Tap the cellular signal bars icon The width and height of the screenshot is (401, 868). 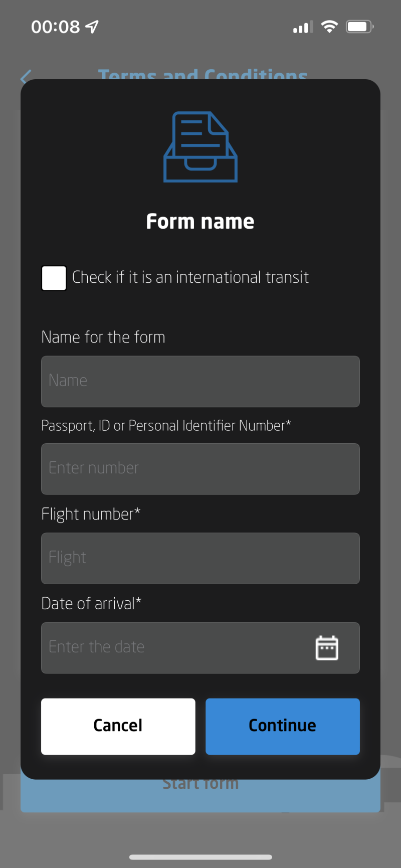[303, 27]
